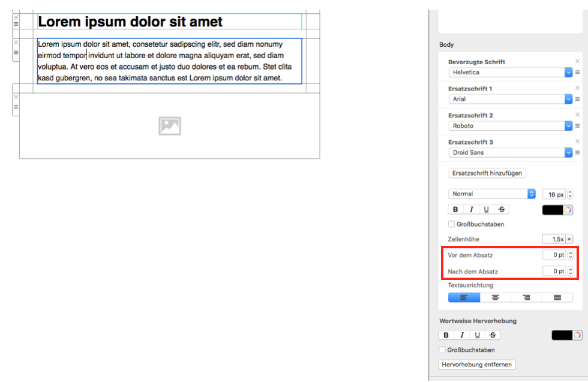
Task: Toggle Underline in Body style
Action: tap(487, 209)
